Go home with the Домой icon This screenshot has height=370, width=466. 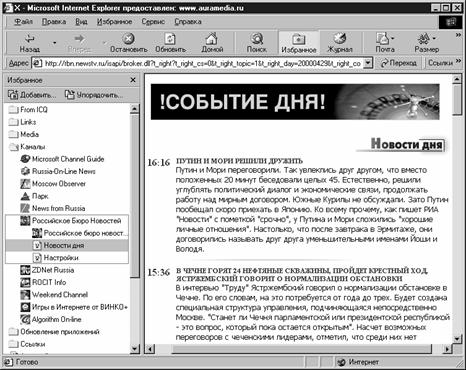pos(212,39)
